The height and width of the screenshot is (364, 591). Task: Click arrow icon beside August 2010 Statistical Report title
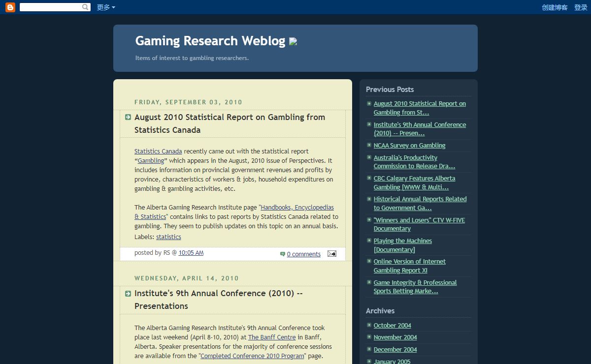pos(128,117)
